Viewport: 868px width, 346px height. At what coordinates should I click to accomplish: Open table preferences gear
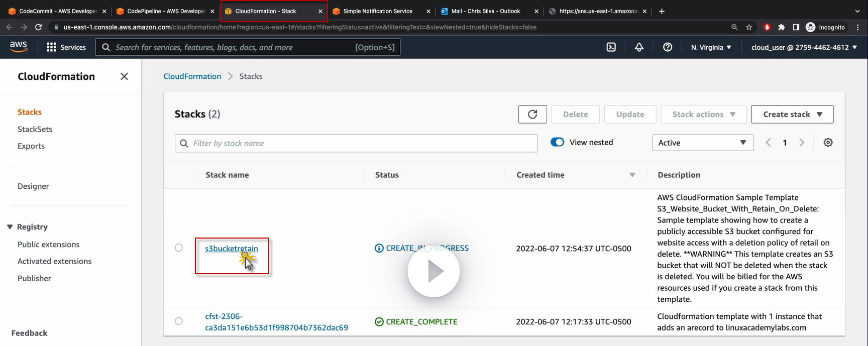pos(828,143)
